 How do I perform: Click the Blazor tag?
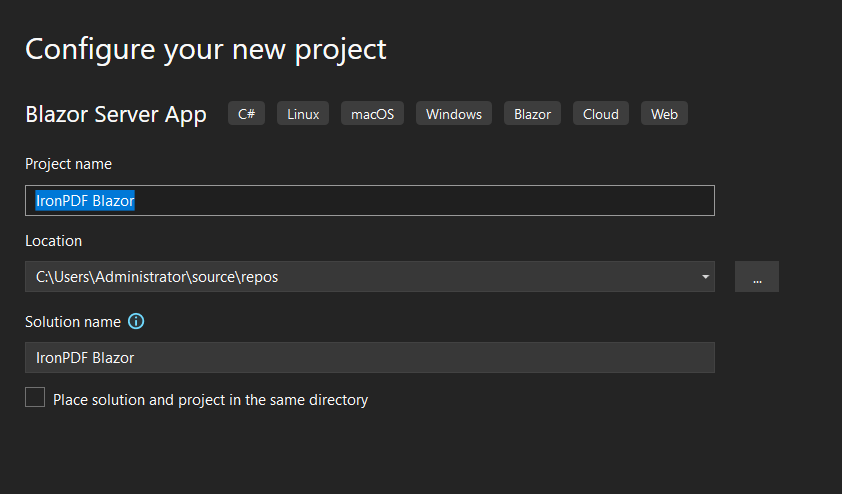pos(532,114)
